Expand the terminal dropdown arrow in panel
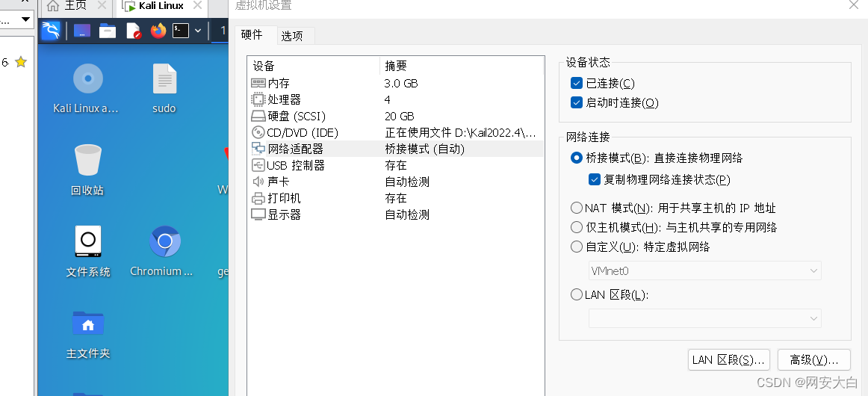The image size is (868, 396). [198, 31]
